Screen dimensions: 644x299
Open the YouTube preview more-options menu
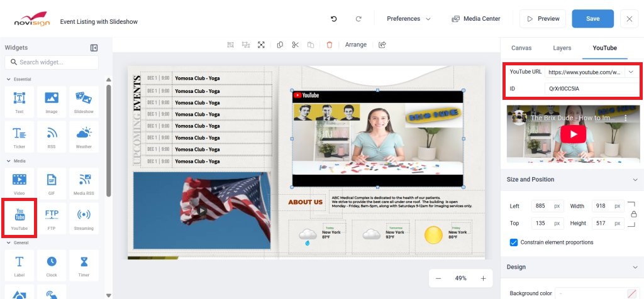(626, 117)
